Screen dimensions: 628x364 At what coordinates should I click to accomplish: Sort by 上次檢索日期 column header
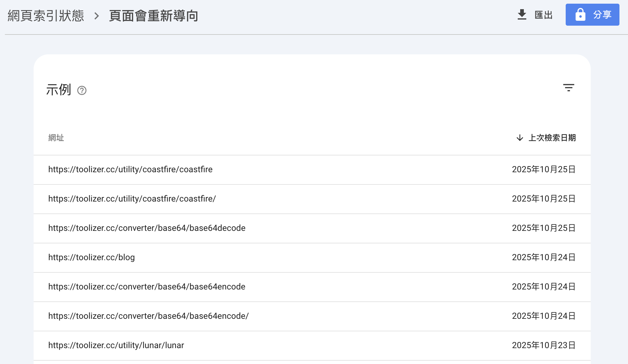click(552, 138)
